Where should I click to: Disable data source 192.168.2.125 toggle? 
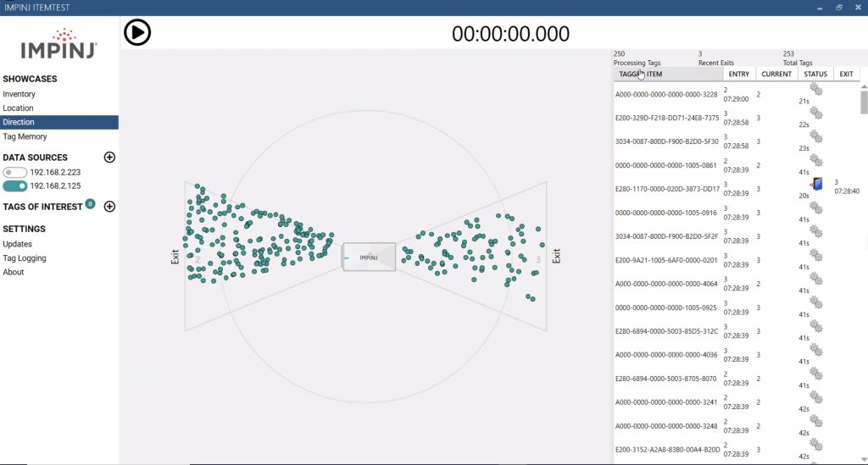(x=15, y=186)
